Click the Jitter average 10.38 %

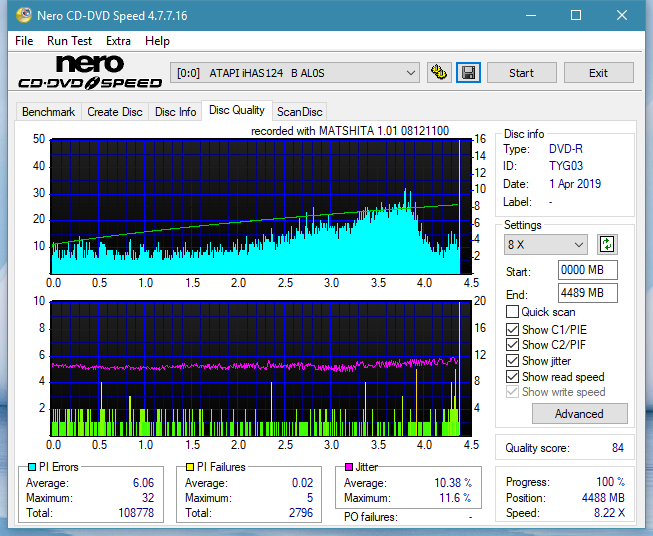[x=453, y=482]
